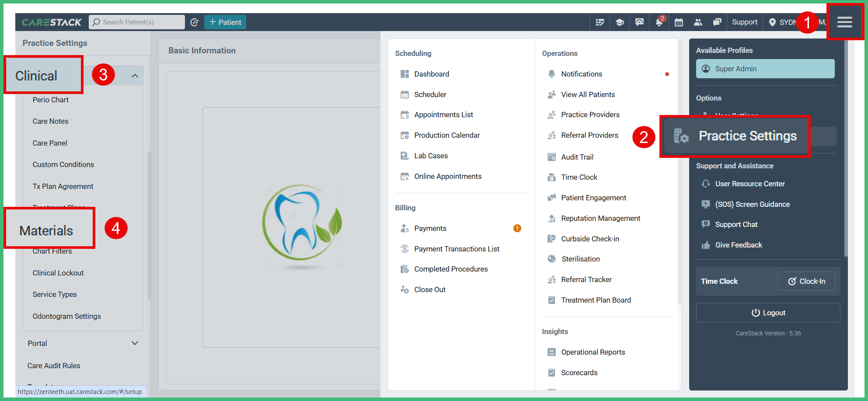Viewport: 868px width, 401px height.
Task: Open the Search Patient(s) field
Action: click(136, 22)
